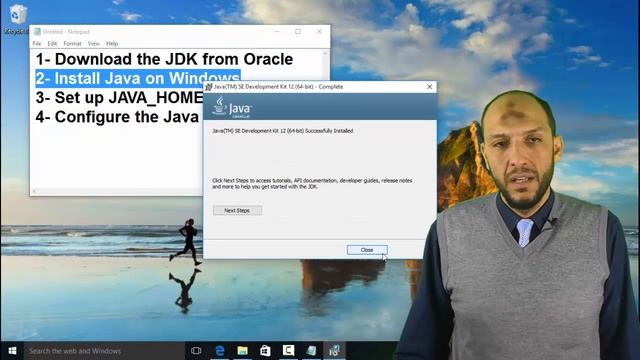This screenshot has height=360, width=640.
Task: Close the Notepad window
Action: (319, 31)
